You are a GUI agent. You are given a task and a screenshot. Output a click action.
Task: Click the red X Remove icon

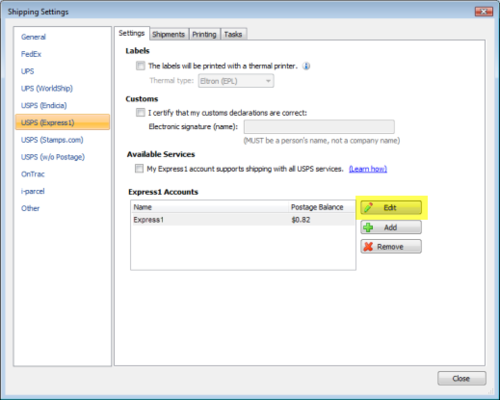(x=368, y=247)
